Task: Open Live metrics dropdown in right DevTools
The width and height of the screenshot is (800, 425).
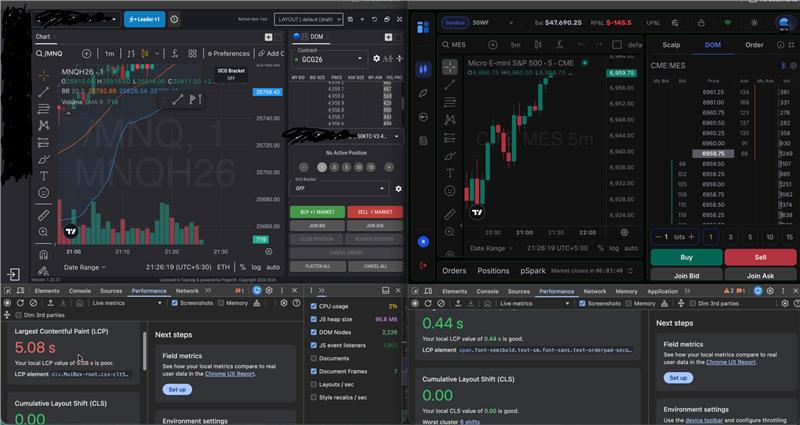Action: tap(534, 304)
